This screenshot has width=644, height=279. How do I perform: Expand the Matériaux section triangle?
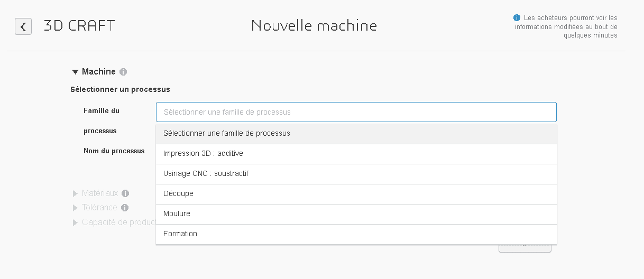[75, 193]
